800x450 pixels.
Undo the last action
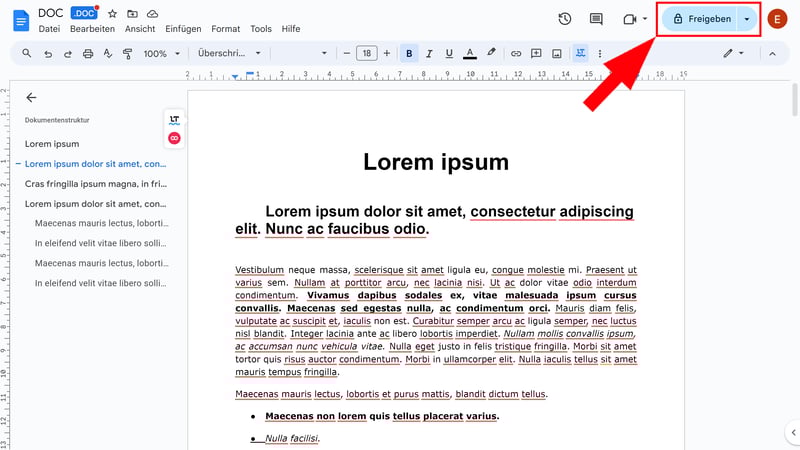point(47,53)
